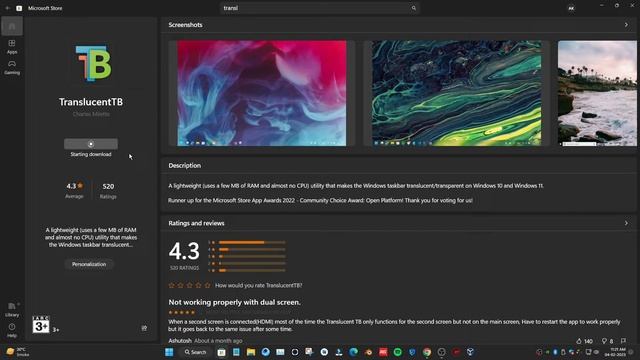Click the Charles Milette publisher link
The image size is (640, 360).
click(91, 114)
